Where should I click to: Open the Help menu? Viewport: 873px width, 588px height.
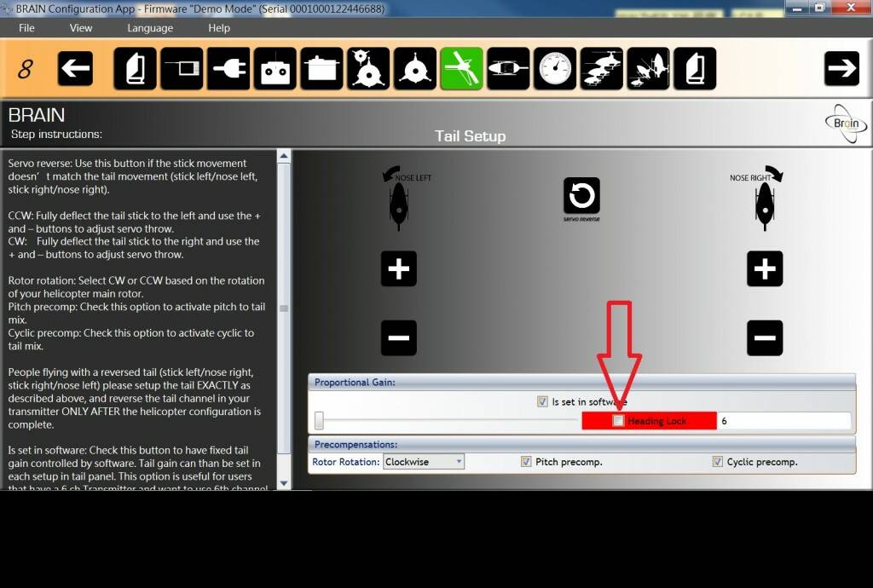click(219, 28)
